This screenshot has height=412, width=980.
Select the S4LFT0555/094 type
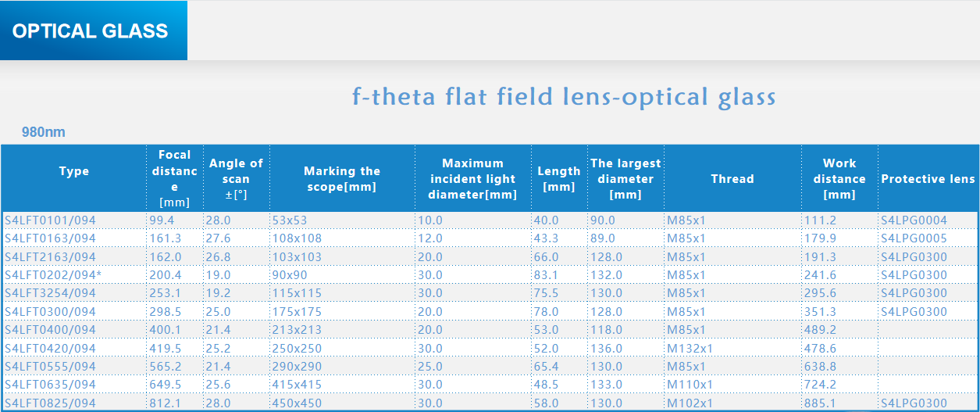[x=50, y=367]
